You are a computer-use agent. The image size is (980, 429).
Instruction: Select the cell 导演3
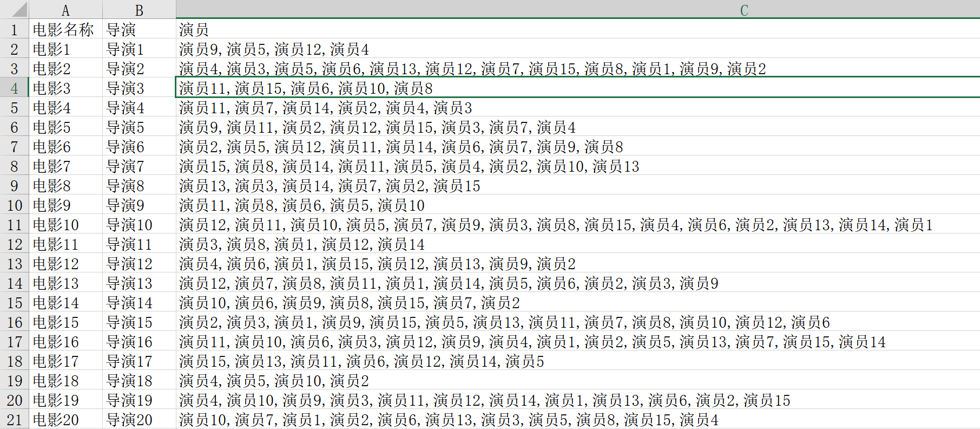click(x=139, y=88)
